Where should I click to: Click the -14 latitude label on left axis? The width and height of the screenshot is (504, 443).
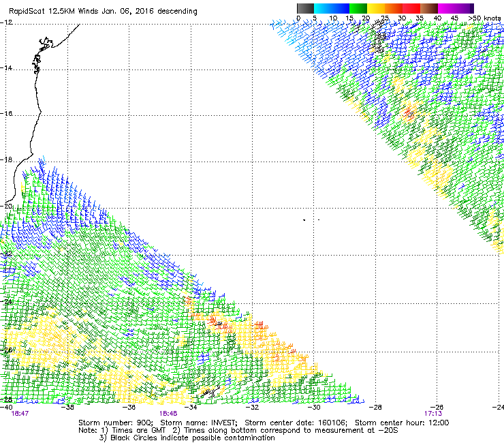pyautogui.click(x=7, y=68)
